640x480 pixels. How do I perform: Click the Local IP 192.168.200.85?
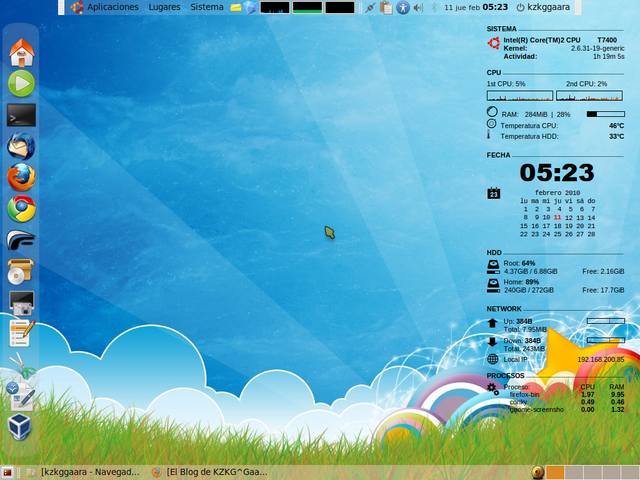coord(601,360)
